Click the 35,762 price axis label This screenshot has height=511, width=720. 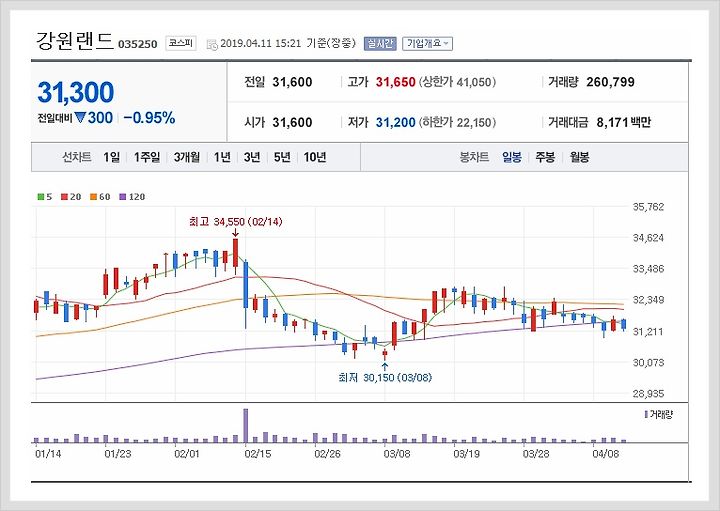pos(648,207)
